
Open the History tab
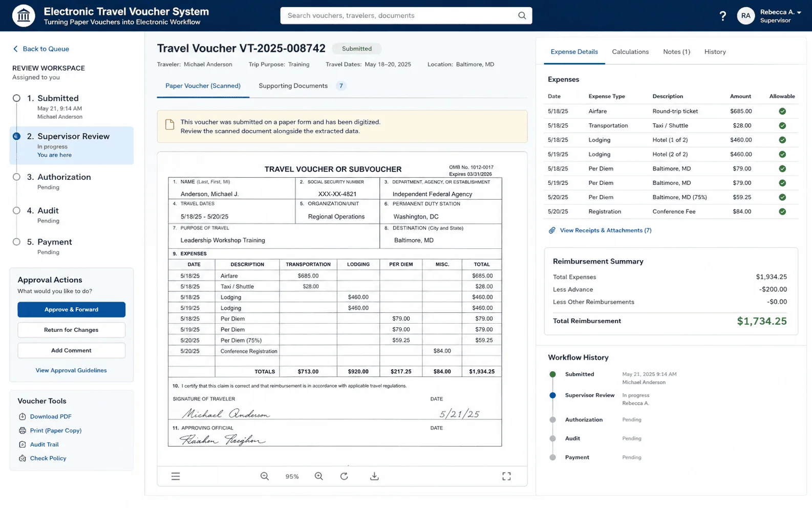pos(715,52)
